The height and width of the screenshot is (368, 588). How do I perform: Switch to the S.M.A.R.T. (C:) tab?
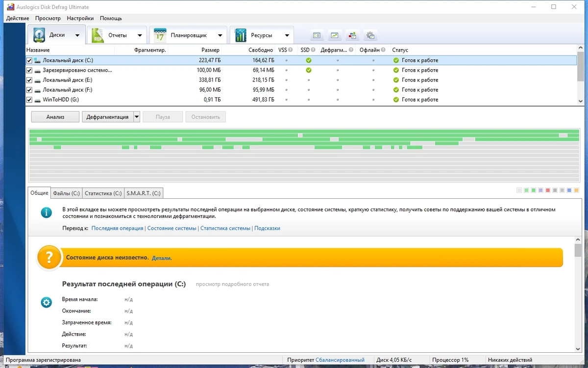pos(144,193)
